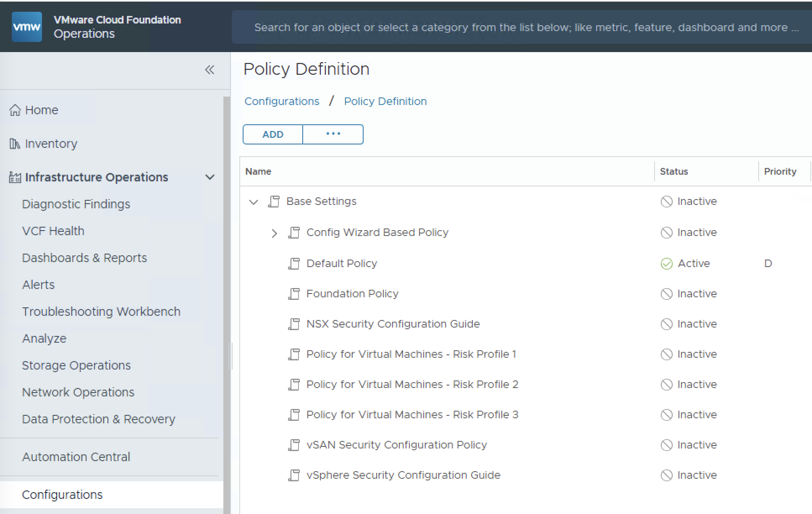
Task: Collapse the sidebar with double-chevron icon
Action: (210, 70)
